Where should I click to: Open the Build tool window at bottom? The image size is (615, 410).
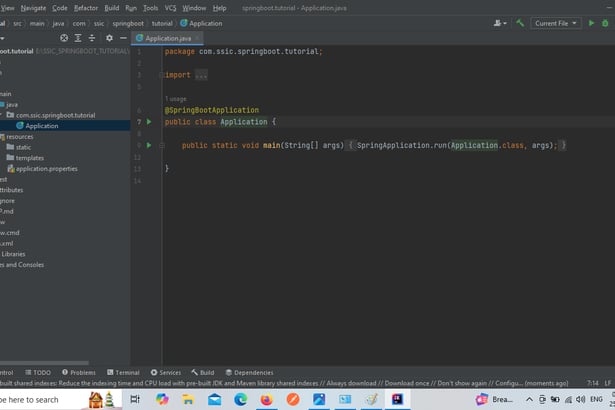click(x=203, y=372)
